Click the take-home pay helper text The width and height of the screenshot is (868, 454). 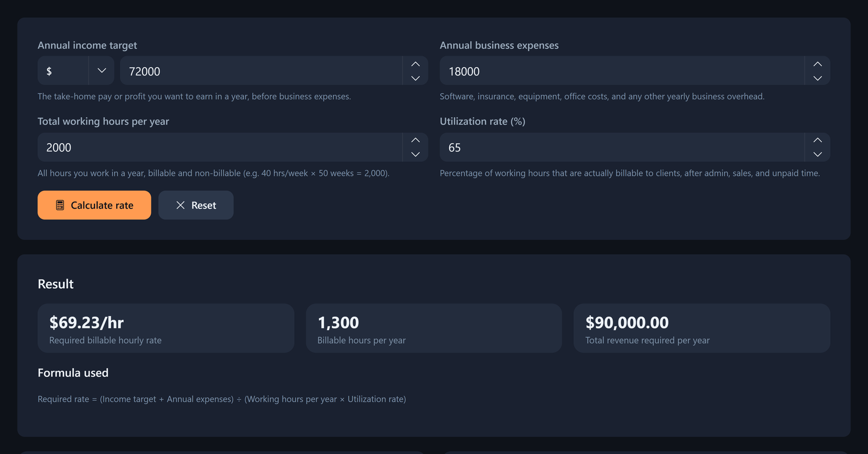[x=194, y=97]
